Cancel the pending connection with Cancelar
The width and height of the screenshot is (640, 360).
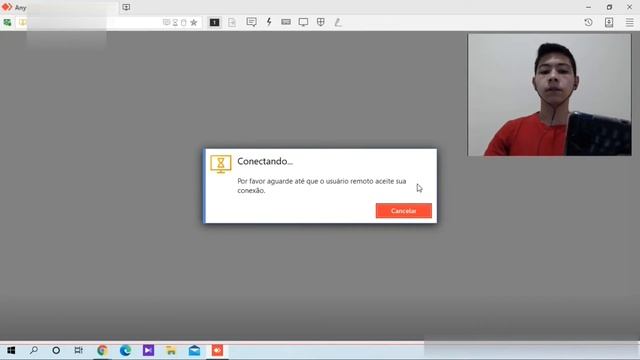tap(403, 211)
